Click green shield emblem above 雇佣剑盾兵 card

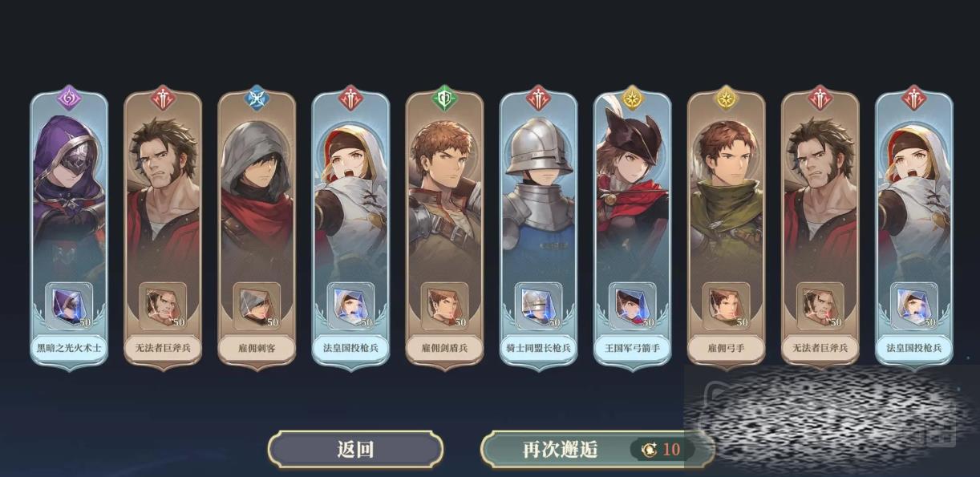click(444, 98)
